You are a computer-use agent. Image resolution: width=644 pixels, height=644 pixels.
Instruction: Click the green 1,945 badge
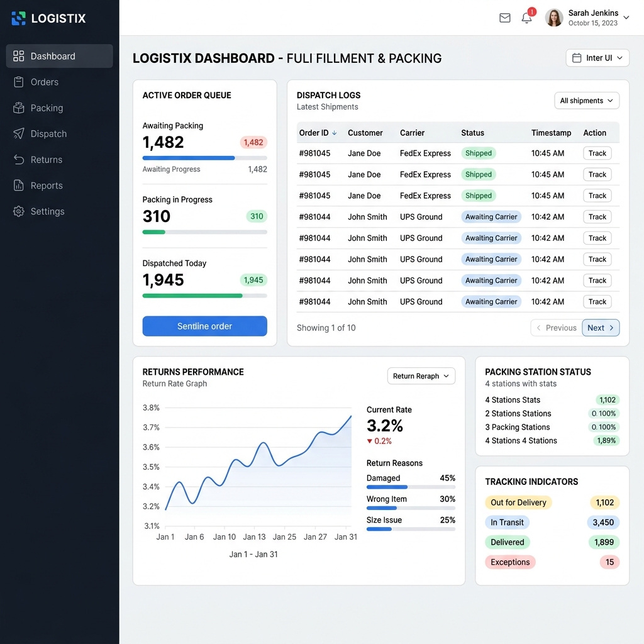253,280
